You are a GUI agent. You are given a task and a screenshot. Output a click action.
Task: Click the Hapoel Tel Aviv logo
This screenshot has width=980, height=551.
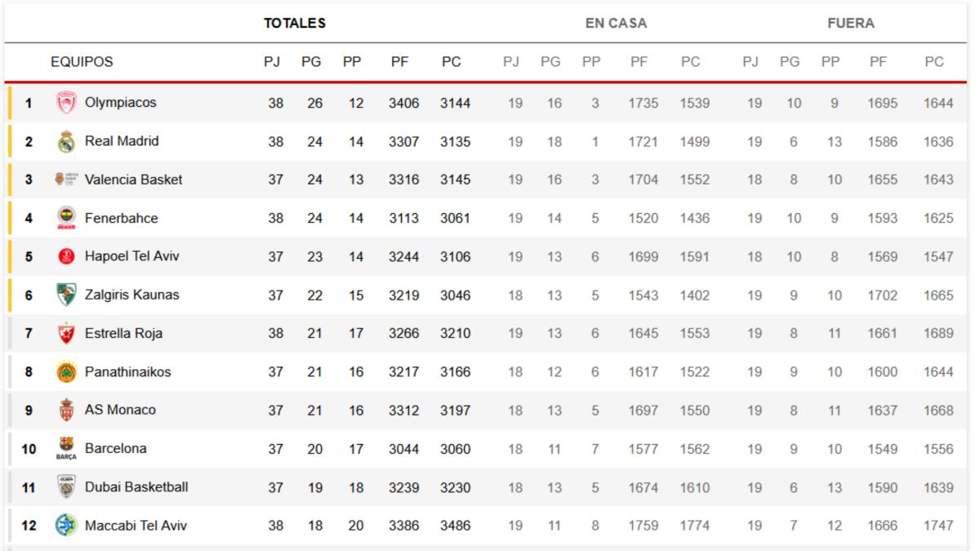click(65, 256)
